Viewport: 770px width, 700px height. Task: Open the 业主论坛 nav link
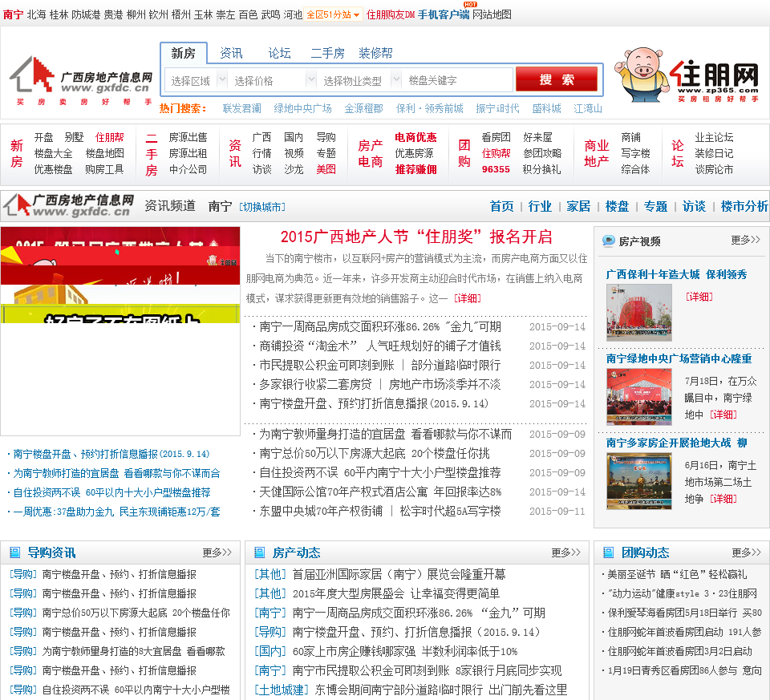[714, 137]
